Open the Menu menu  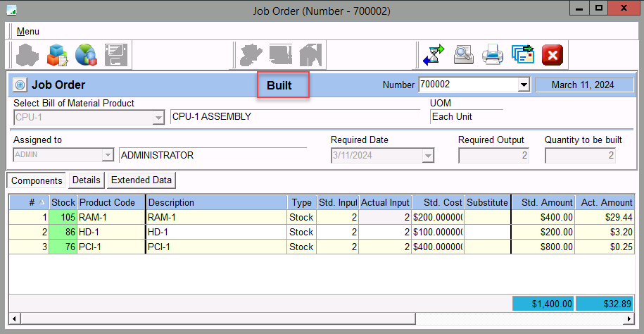pos(28,31)
